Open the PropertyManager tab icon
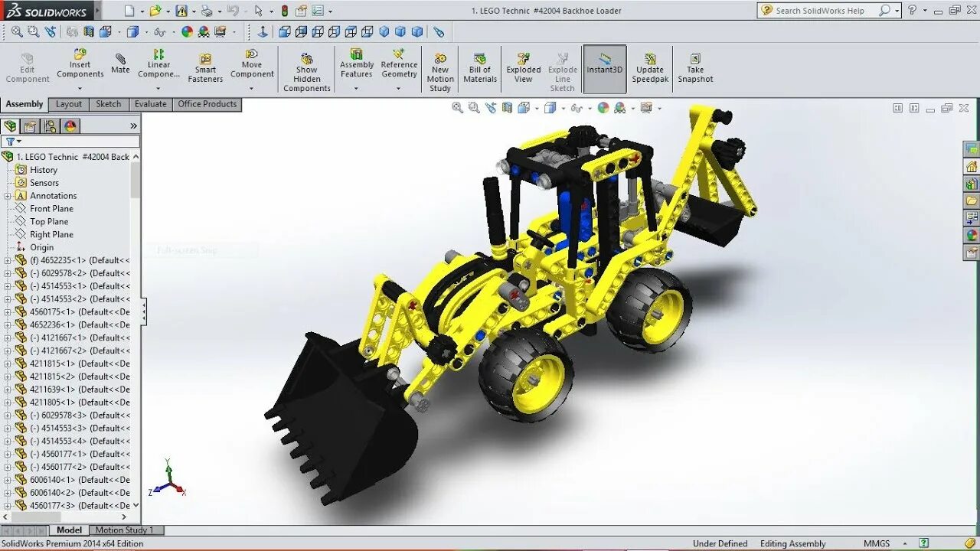 [x=30, y=126]
